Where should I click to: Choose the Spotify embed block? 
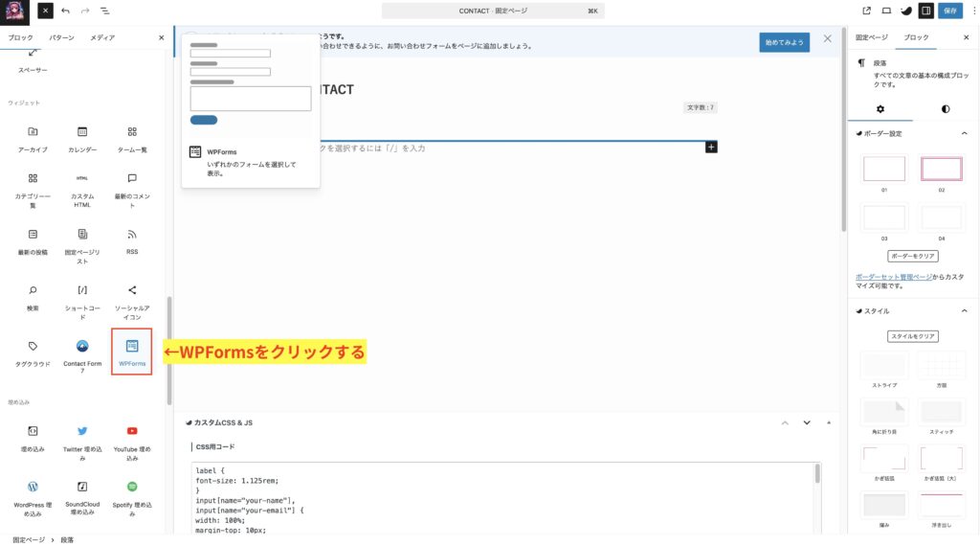tap(132, 487)
